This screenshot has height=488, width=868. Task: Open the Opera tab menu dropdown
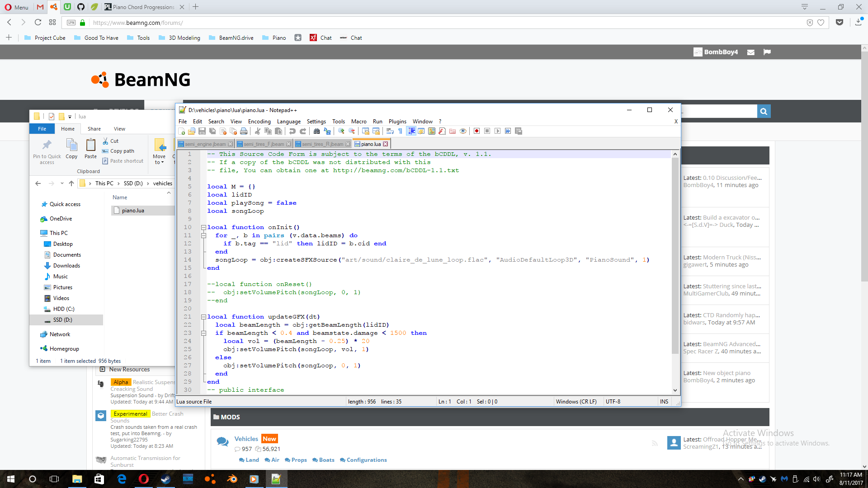pyautogui.click(x=805, y=7)
